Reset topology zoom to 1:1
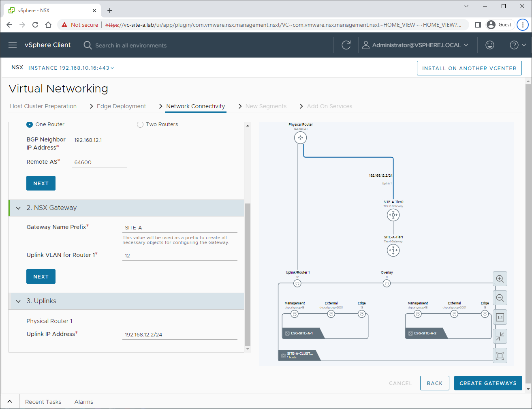Image resolution: width=532 pixels, height=409 pixels. [x=500, y=317]
